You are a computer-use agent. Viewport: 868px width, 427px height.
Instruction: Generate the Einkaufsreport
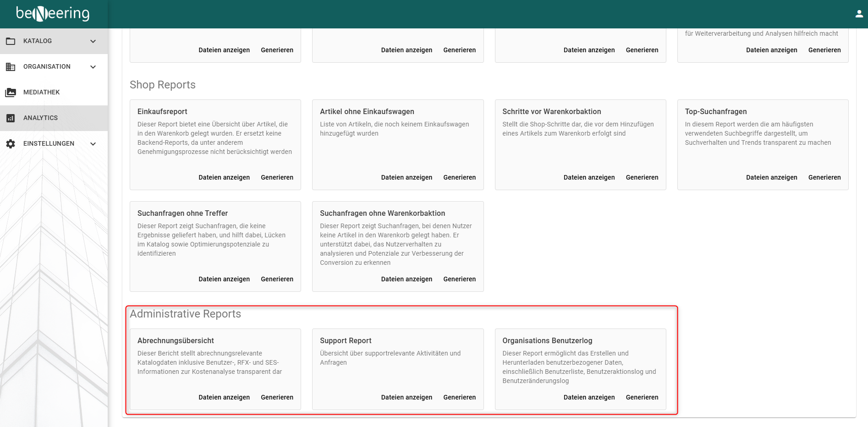[277, 177]
